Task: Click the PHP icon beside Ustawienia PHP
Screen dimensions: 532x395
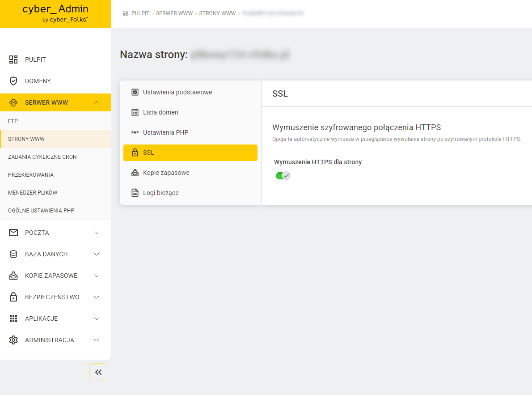Action: coord(135,132)
